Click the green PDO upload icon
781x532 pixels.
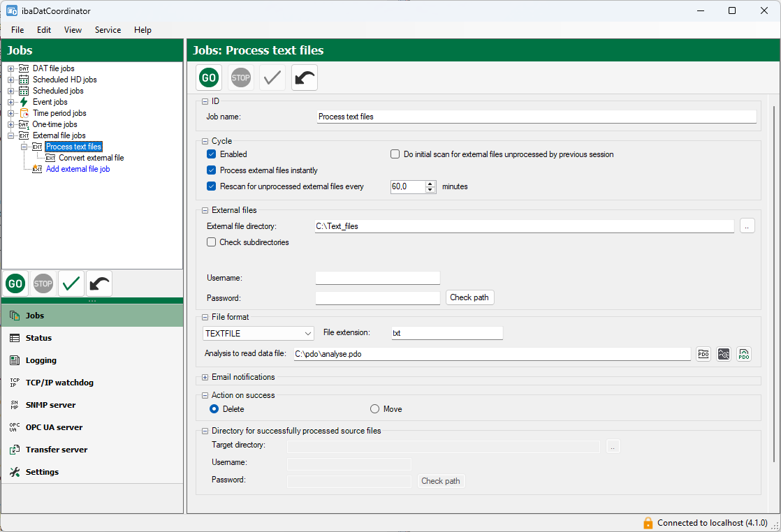(x=744, y=354)
